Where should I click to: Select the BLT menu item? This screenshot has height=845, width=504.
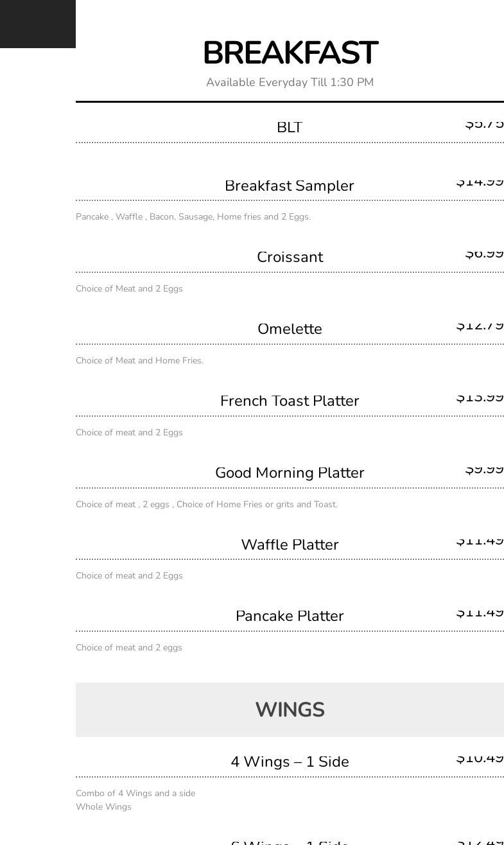(x=290, y=127)
